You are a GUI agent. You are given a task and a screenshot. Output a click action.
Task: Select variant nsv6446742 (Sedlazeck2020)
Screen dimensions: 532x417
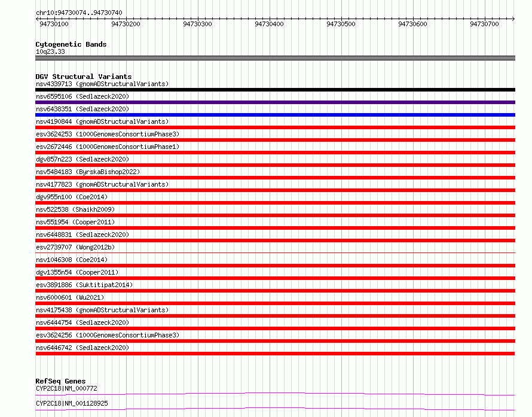coord(82,348)
